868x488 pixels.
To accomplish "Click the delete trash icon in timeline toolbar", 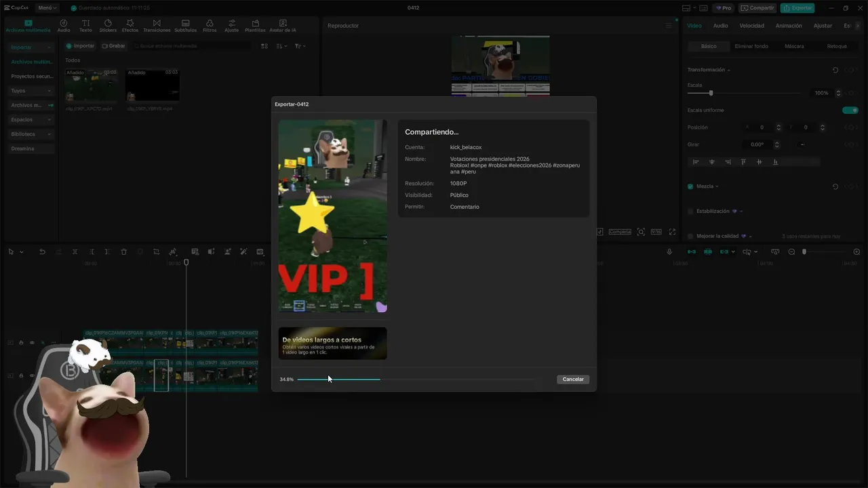I will point(123,252).
